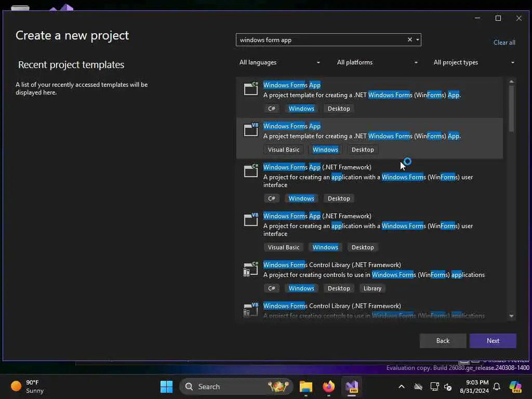Select the VB Windows Forms App (.NET Framework) icon
Screen dimensions: 532x399
(251, 220)
